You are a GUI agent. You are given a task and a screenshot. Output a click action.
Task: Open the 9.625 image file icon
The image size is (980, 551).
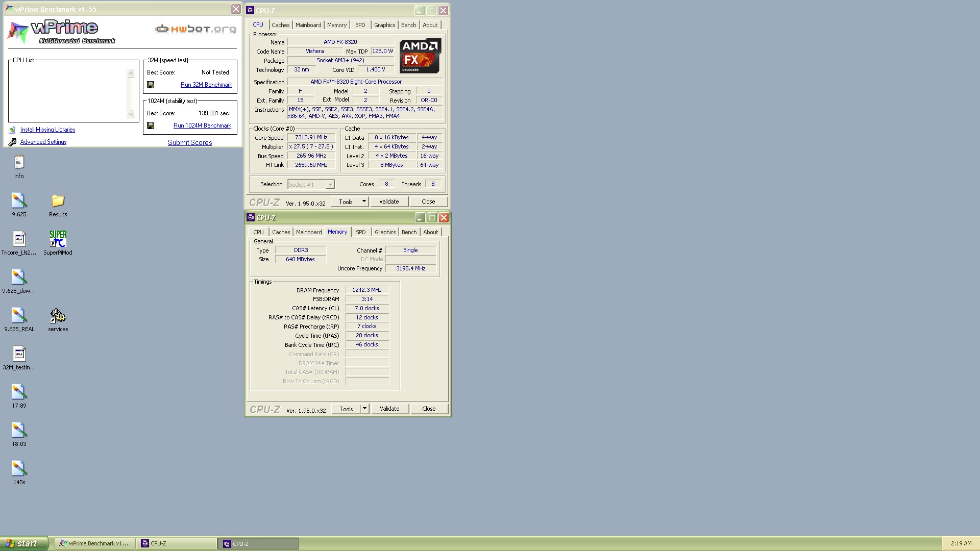click(x=19, y=201)
